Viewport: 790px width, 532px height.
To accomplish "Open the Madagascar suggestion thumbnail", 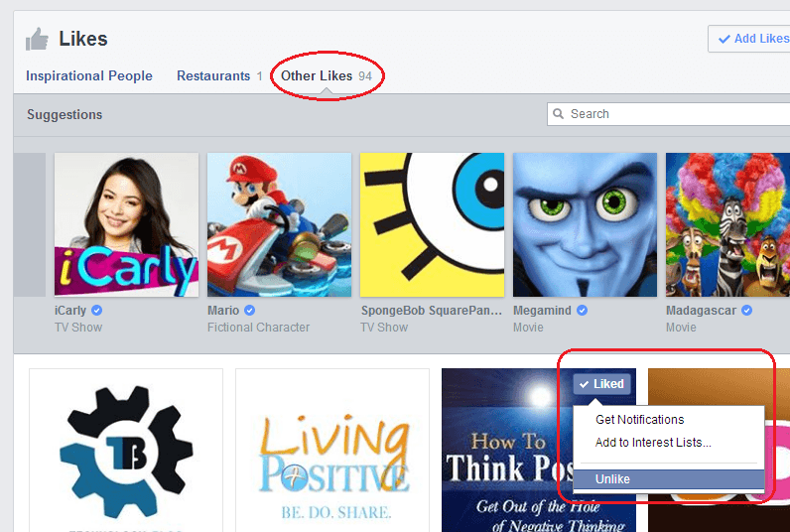I will coord(727,224).
